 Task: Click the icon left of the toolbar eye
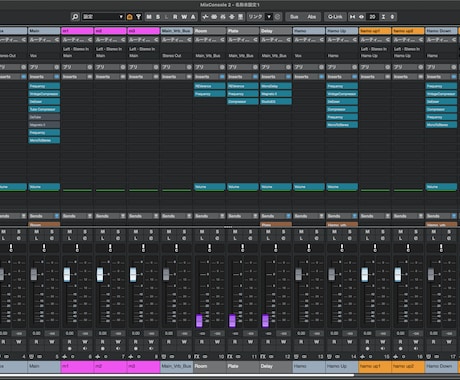point(352,17)
